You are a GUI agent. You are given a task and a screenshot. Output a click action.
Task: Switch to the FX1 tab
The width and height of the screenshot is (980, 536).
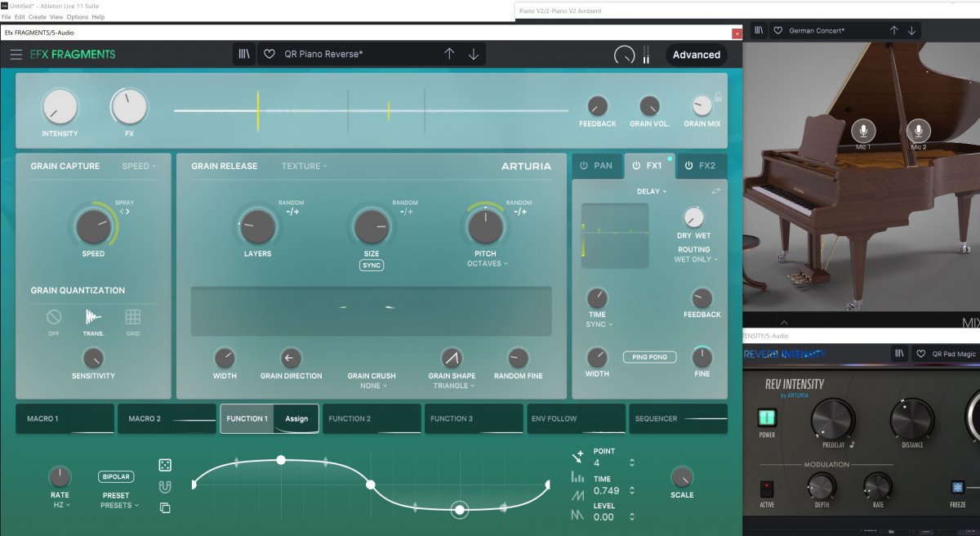648,166
